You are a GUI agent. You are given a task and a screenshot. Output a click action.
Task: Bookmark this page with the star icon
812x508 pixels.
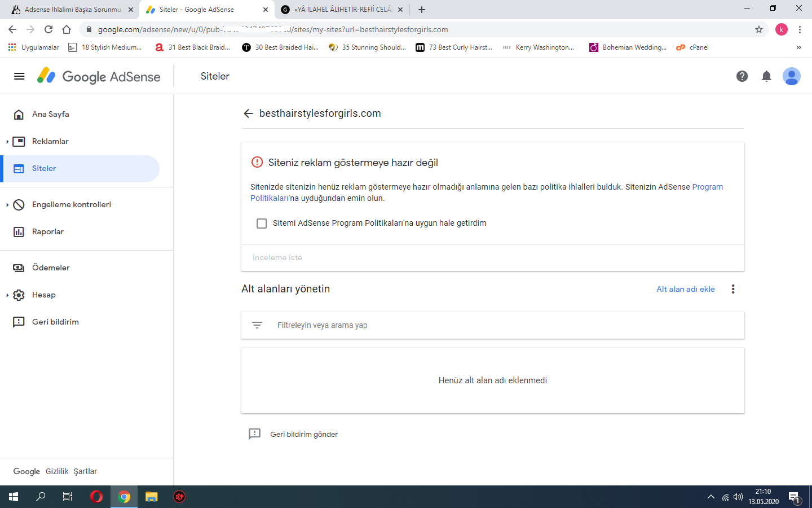tap(759, 29)
